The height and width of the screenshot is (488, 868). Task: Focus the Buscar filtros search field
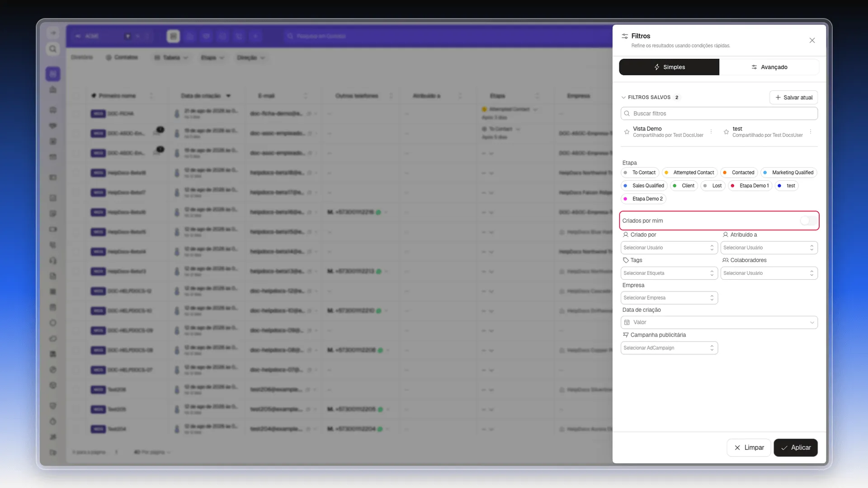coord(719,113)
